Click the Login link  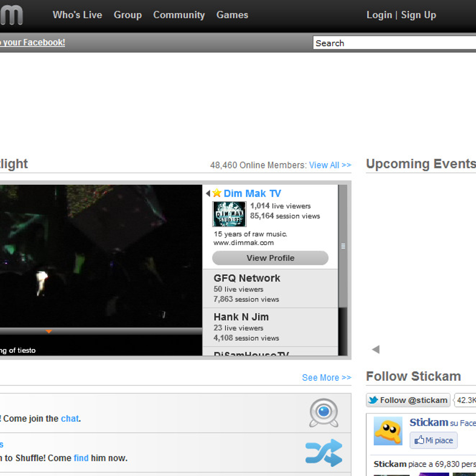(379, 15)
